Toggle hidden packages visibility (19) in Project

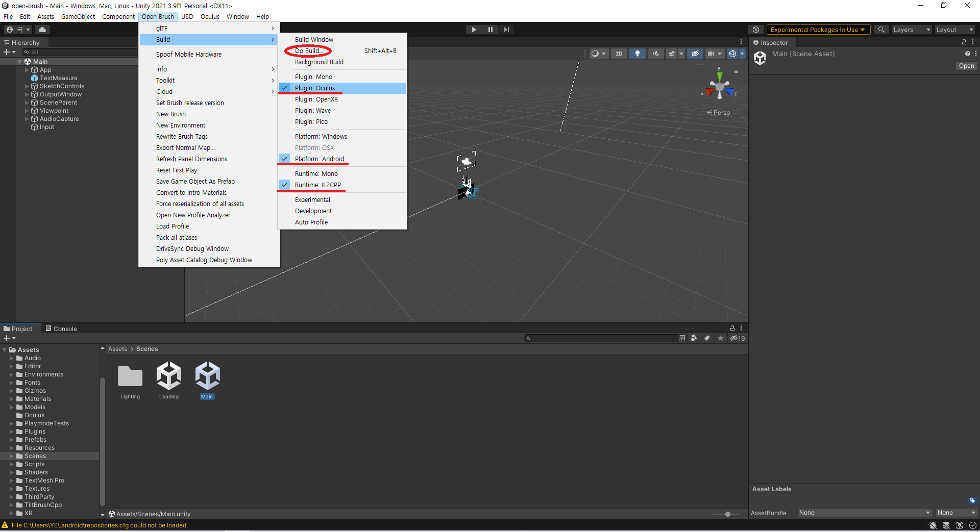click(738, 338)
